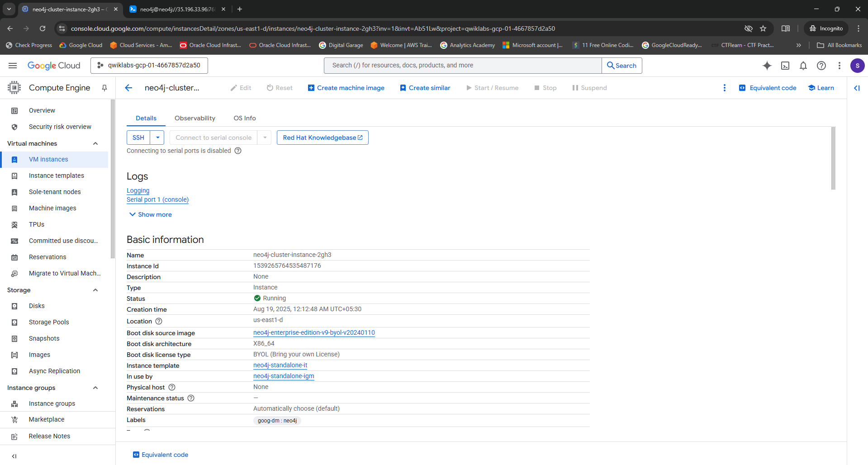Collapse the Virtual machines section

coord(95,143)
